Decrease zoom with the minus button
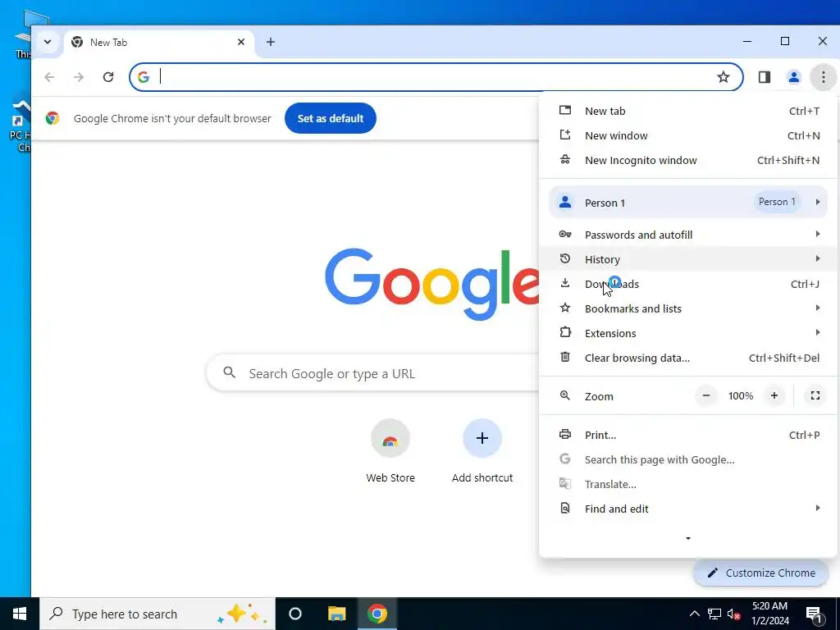The image size is (840, 630). point(706,396)
